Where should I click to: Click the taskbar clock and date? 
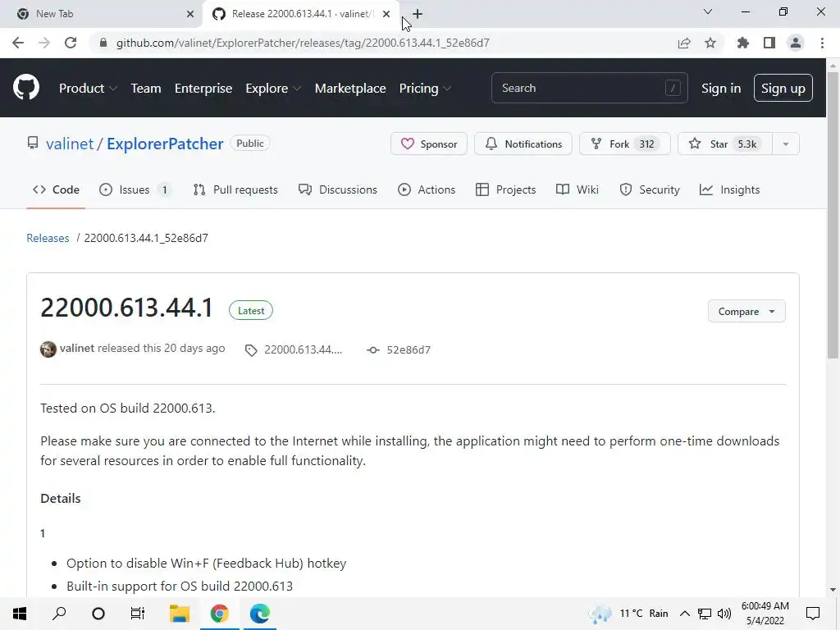point(765,614)
